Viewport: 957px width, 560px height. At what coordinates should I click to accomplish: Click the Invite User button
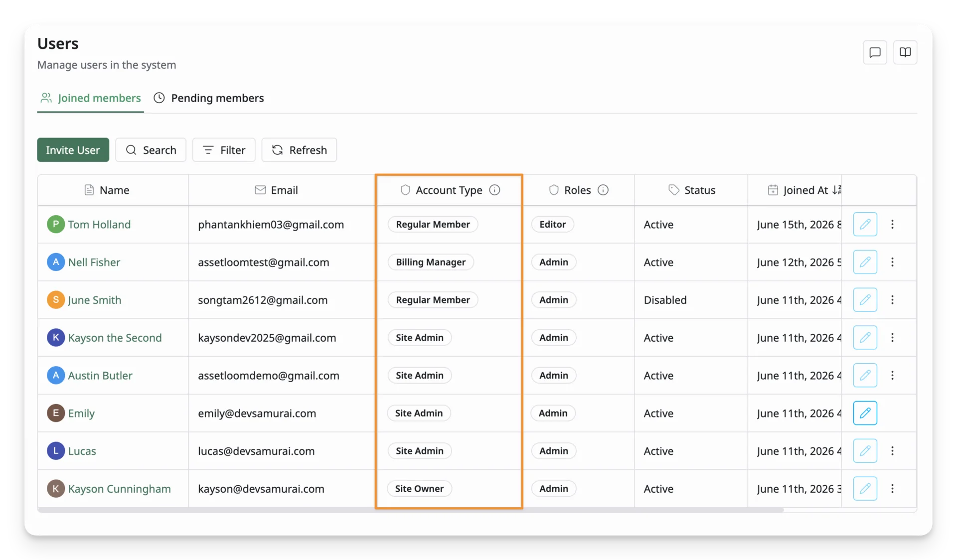[73, 150]
